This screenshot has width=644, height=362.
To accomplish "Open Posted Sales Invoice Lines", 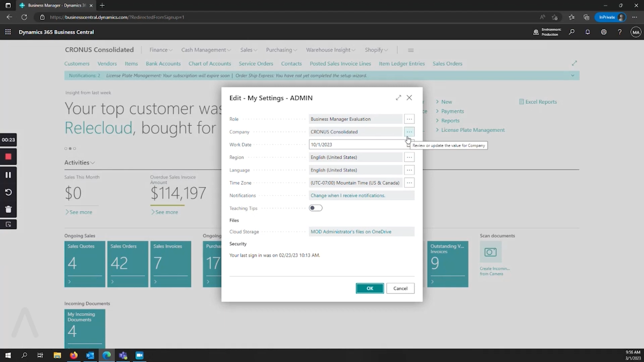I will point(340,64).
